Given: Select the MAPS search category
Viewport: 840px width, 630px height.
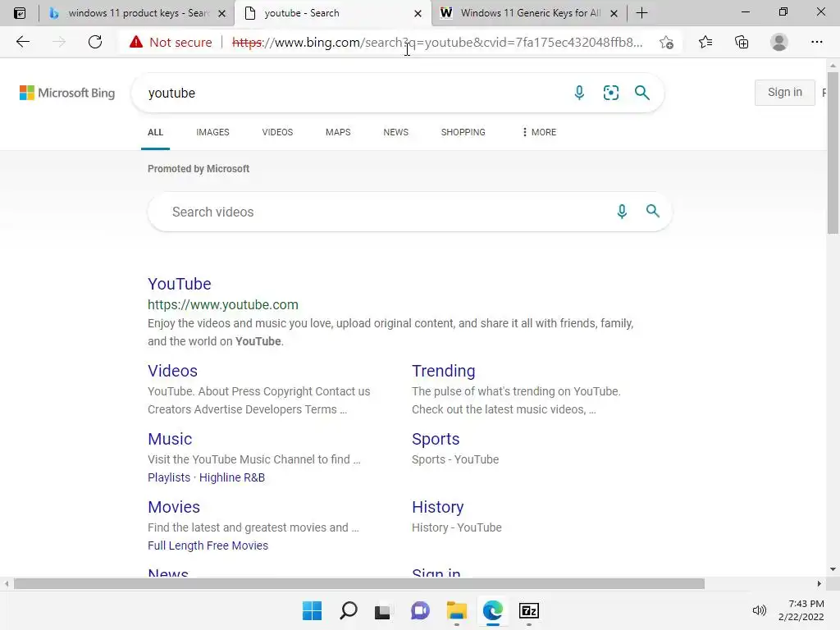Looking at the screenshot, I should [x=338, y=132].
